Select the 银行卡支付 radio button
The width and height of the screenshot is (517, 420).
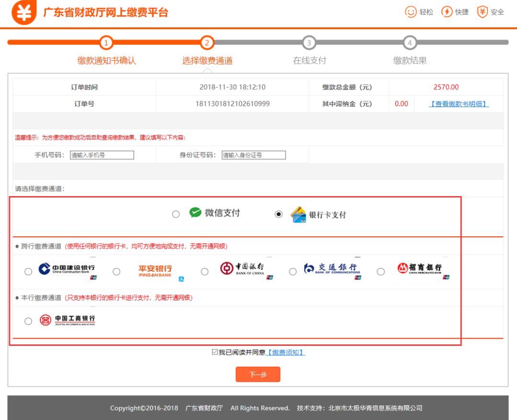tap(278, 214)
